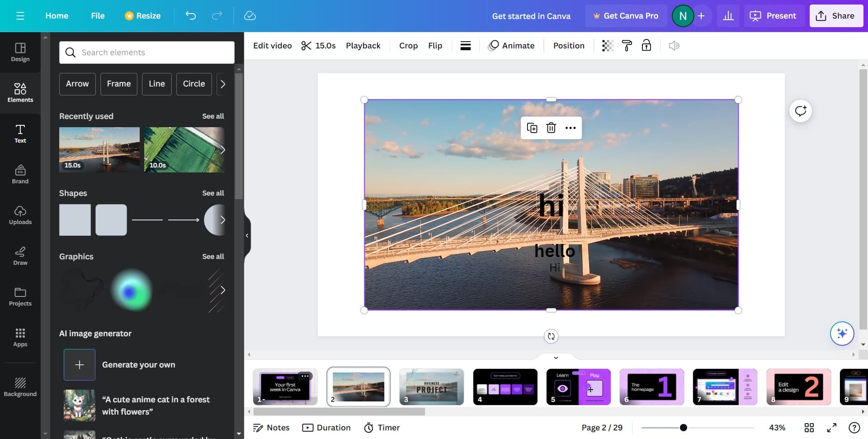Click the copy style paint roller icon
The image size is (868, 439).
pos(627,46)
